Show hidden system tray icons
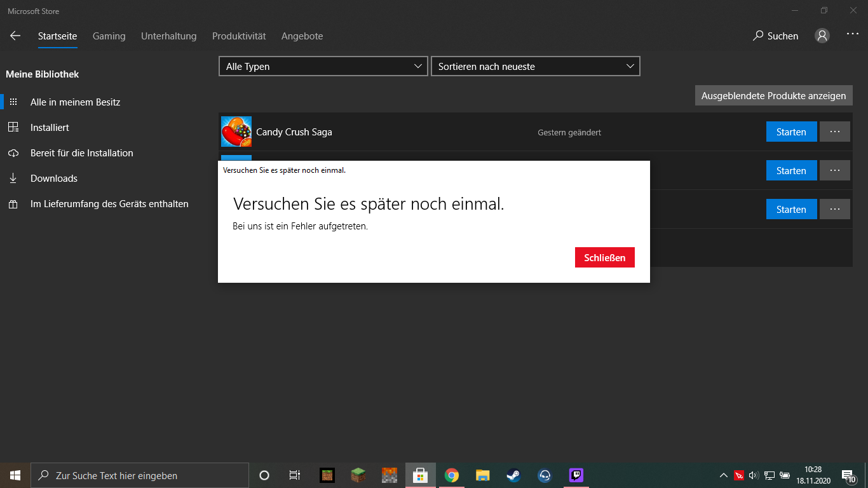This screenshot has width=868, height=488. pos(723,475)
